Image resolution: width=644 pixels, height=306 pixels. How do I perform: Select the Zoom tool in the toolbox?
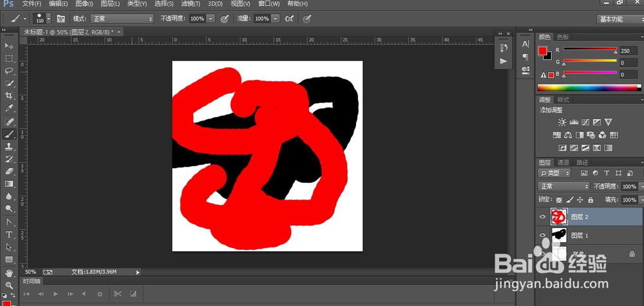coord(9,285)
